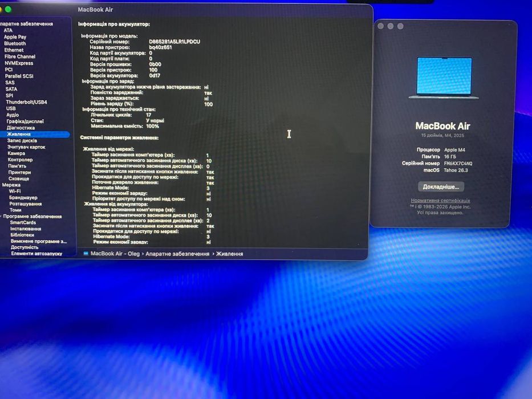Select Графіка/дисплеї sidebar item

(x=25, y=121)
